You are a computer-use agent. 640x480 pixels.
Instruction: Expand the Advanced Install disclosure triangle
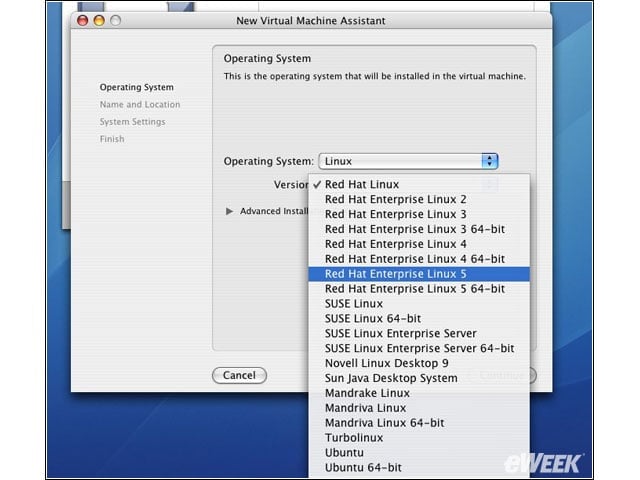tap(229, 211)
